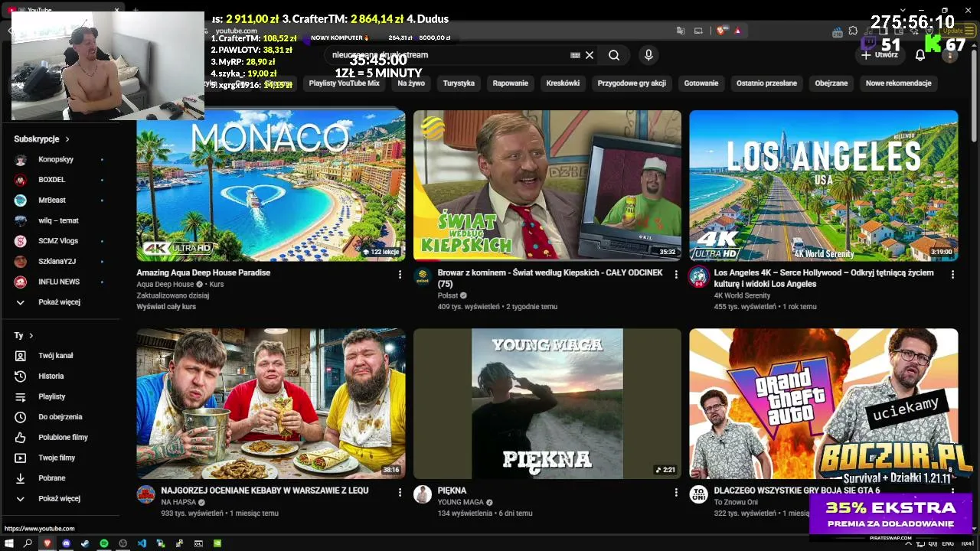Expand subscriptions with Pokaż więcej
Image resolution: width=980 pixels, height=551 pixels.
59,302
